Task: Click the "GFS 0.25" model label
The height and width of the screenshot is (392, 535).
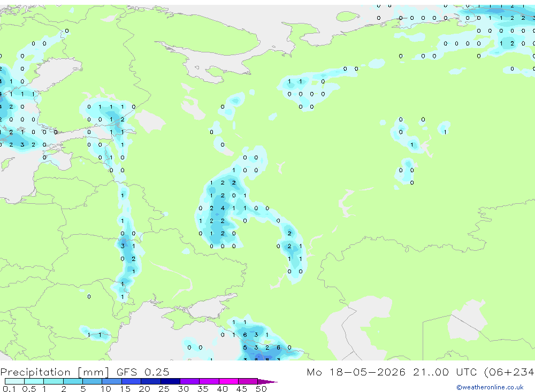Action: click(143, 372)
